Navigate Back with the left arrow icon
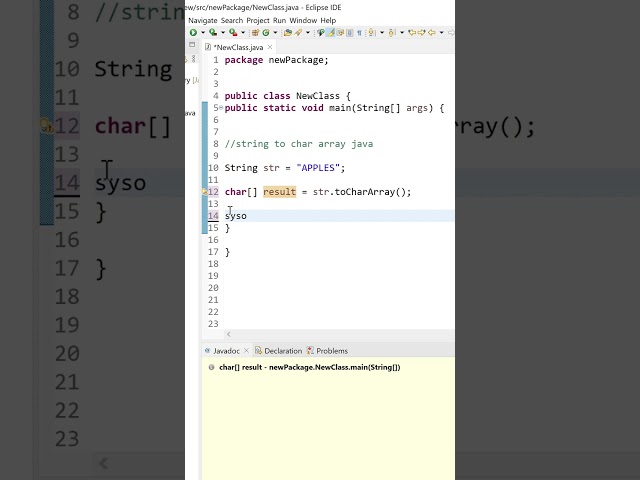This screenshot has width=640, height=480. click(432, 32)
